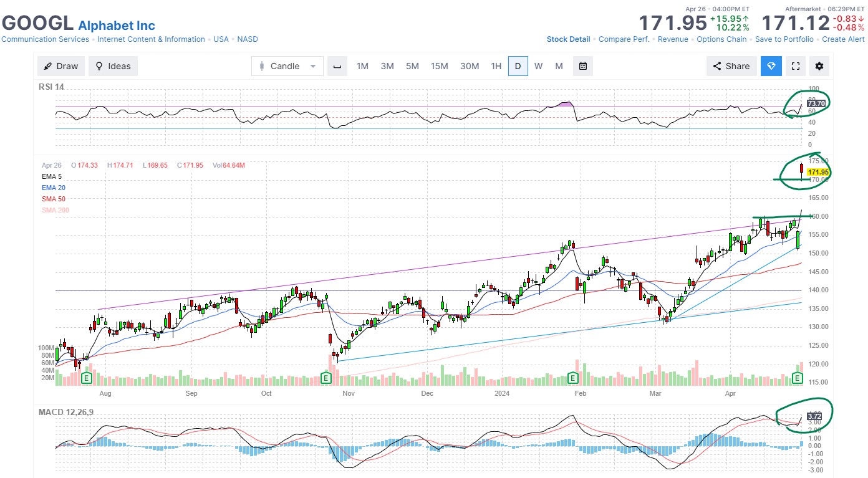Open the calendar date range picker
The image size is (868, 478).
click(x=582, y=66)
